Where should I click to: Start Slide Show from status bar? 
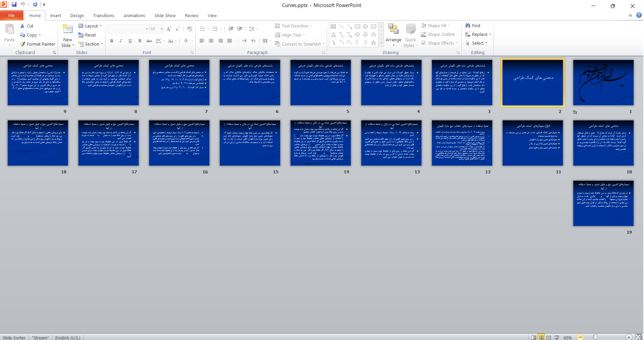557,337
